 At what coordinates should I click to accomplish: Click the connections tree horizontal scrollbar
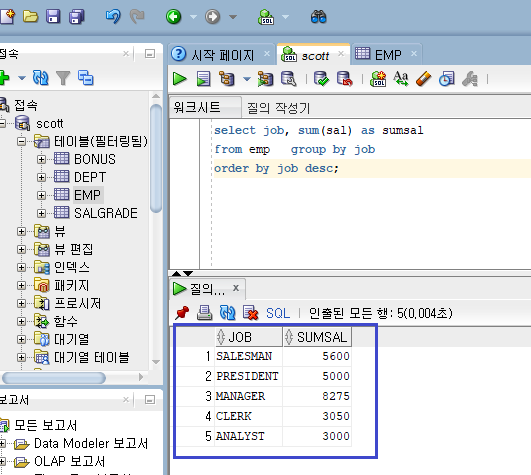54,377
